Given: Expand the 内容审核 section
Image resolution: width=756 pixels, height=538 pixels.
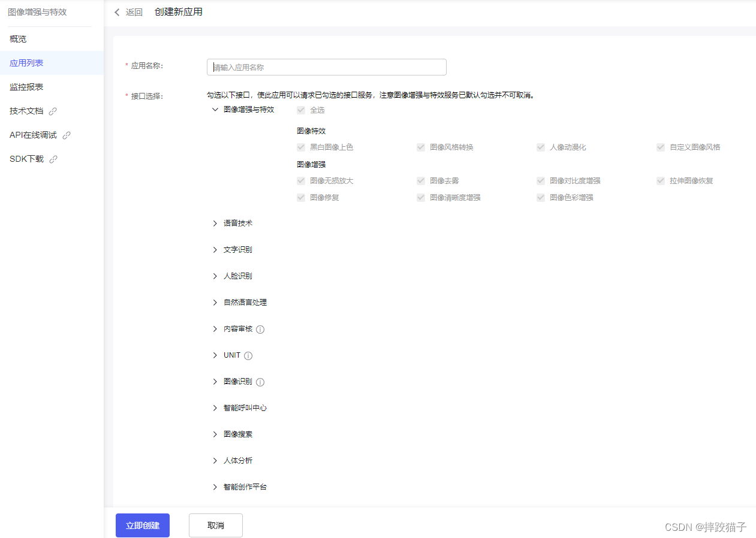Looking at the screenshot, I should tap(215, 329).
